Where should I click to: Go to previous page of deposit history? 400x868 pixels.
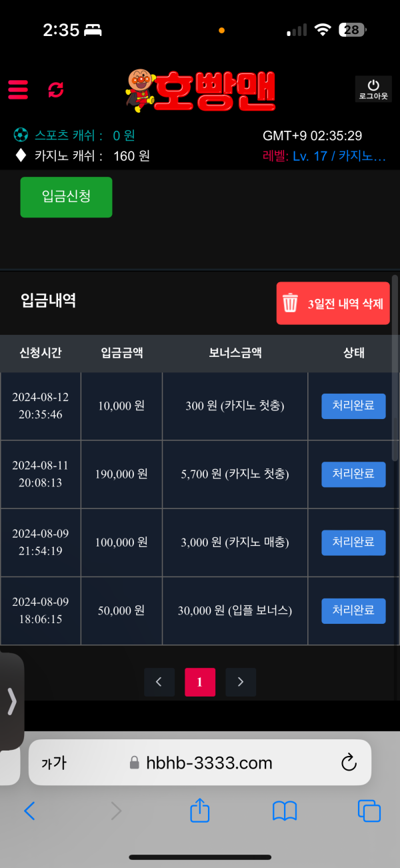tap(159, 682)
